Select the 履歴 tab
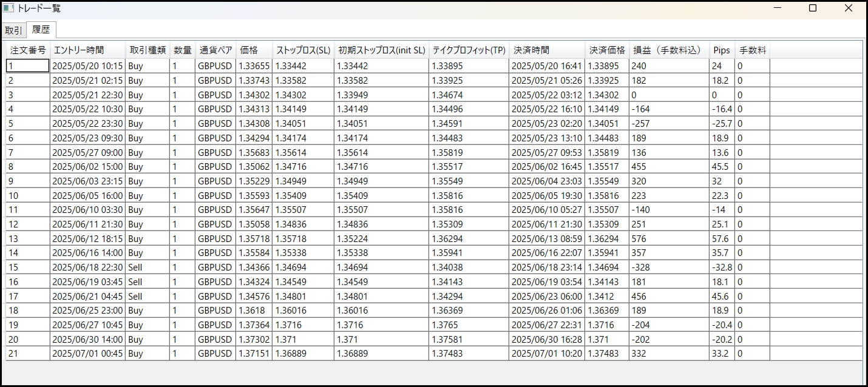Viewport: 868px width, 387px height. (41, 30)
